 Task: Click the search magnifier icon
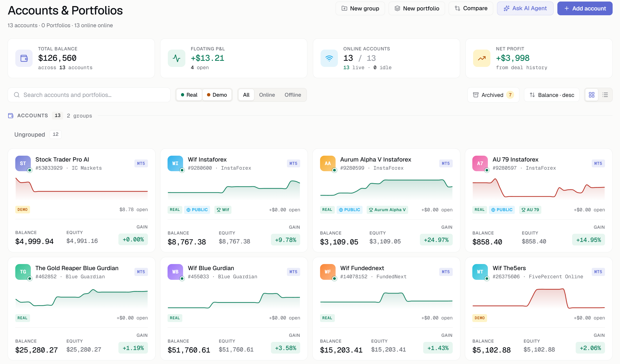pyautogui.click(x=17, y=95)
